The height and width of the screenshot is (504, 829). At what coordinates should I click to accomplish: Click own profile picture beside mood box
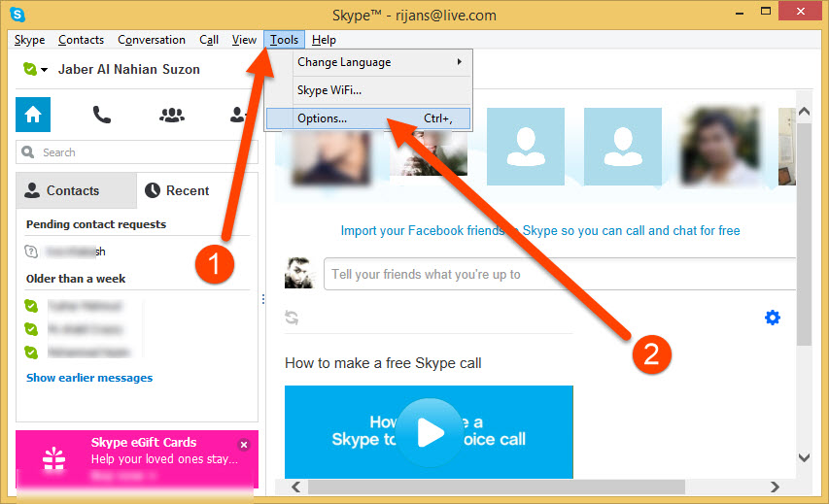[298, 273]
